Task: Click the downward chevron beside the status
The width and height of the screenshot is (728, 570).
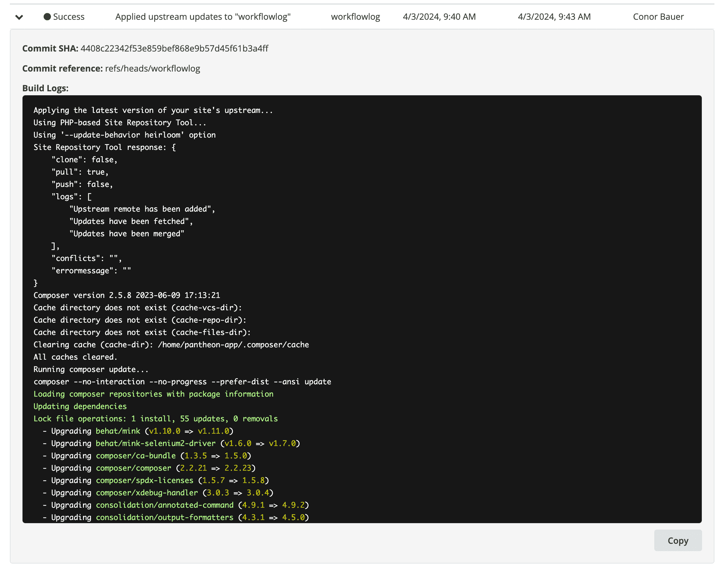Action: [19, 17]
